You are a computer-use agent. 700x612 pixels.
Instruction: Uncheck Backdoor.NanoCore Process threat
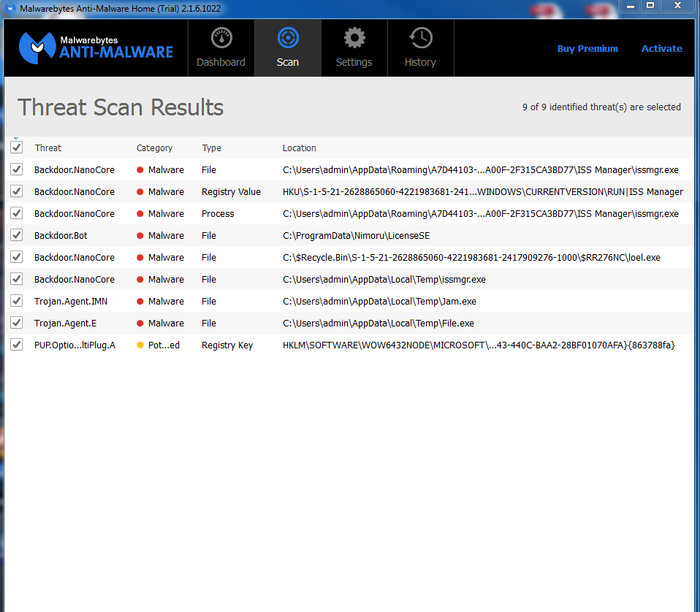[17, 213]
